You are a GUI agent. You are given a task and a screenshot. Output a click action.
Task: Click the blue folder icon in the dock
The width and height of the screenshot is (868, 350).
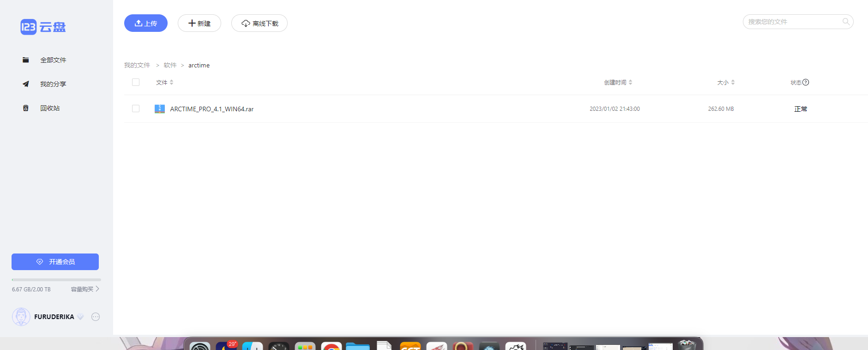358,346
